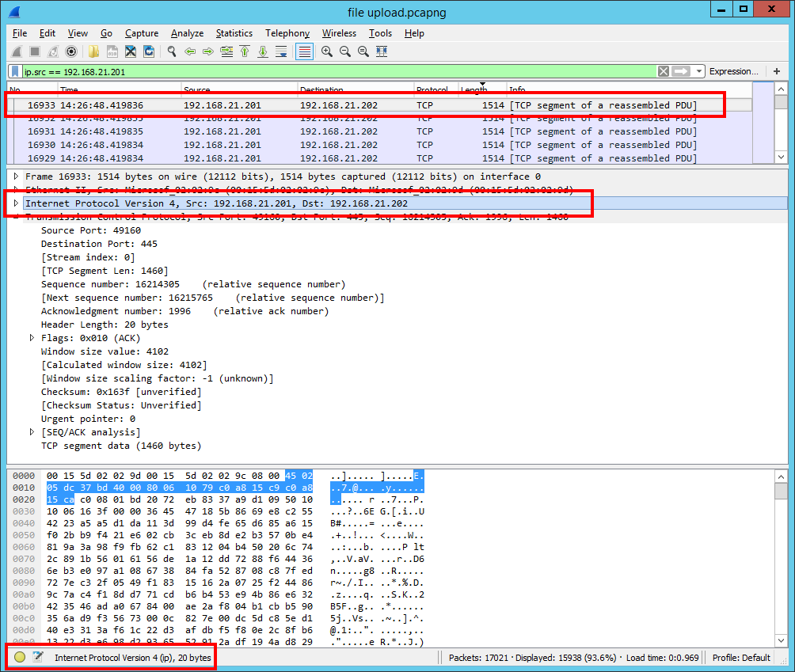Click Profile: Default in status bar
Viewport: 795px width, 672px height.
click(x=740, y=658)
